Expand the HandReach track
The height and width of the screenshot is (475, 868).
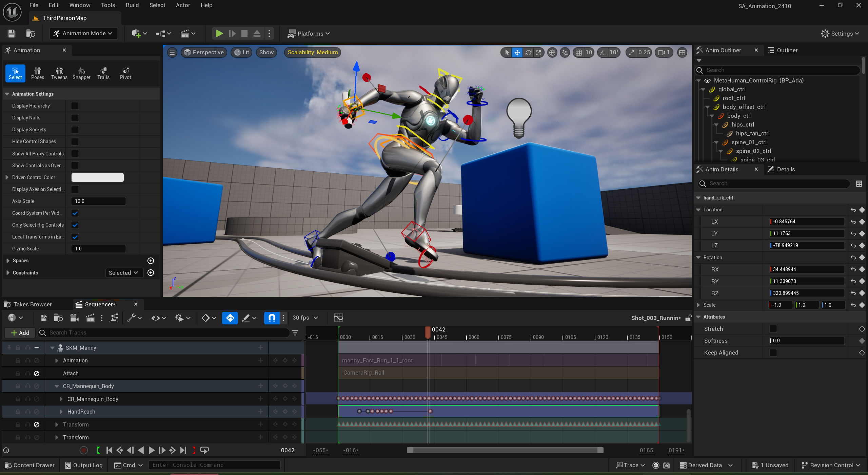61,411
